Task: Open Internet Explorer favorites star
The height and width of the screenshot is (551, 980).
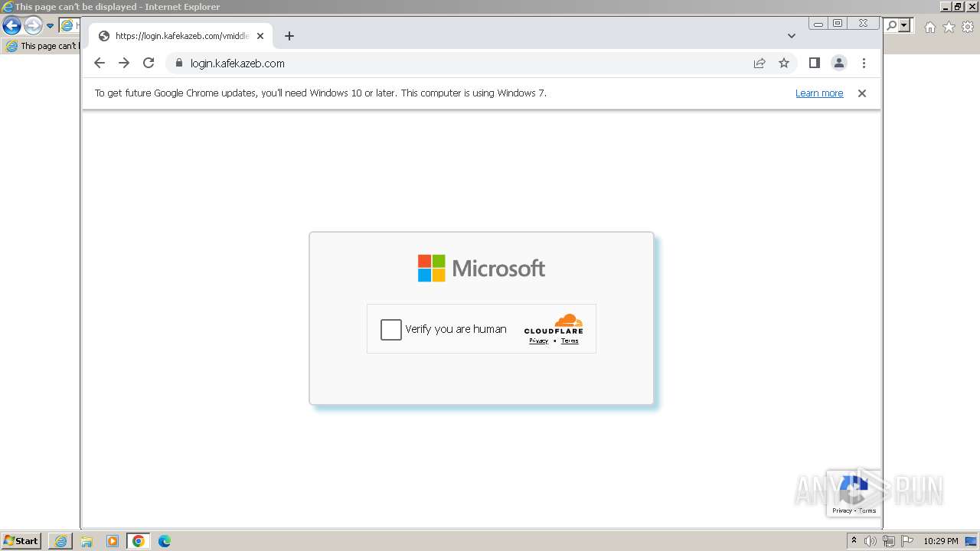Action: pyautogui.click(x=949, y=27)
